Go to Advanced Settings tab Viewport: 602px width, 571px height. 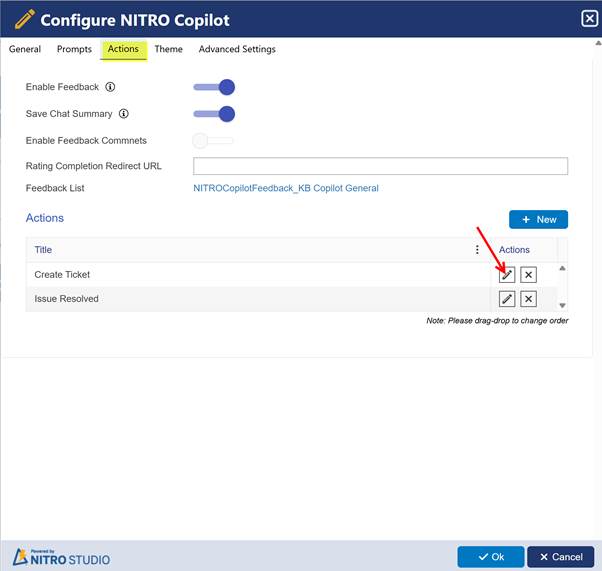tap(237, 49)
